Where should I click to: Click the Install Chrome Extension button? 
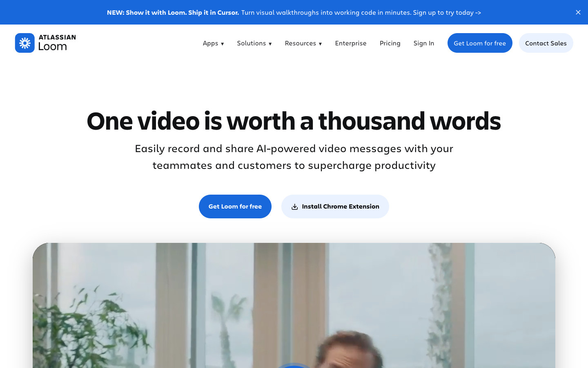[x=335, y=206]
